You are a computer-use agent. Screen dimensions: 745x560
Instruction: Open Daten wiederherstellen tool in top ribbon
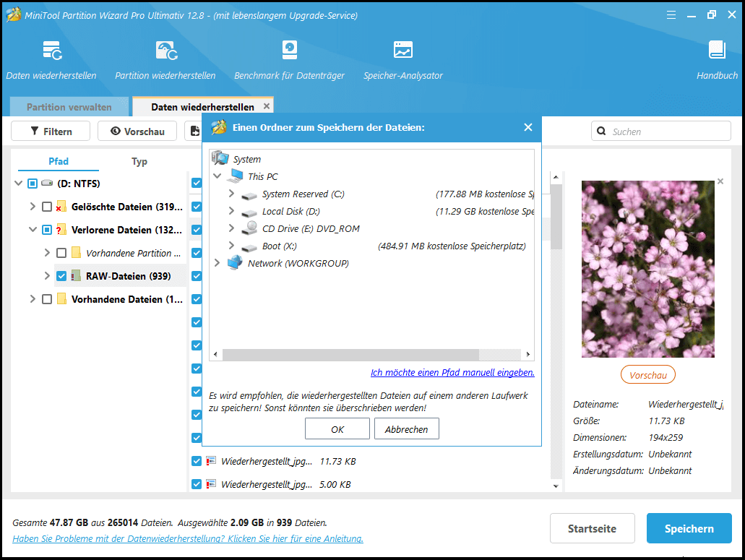pyautogui.click(x=51, y=60)
